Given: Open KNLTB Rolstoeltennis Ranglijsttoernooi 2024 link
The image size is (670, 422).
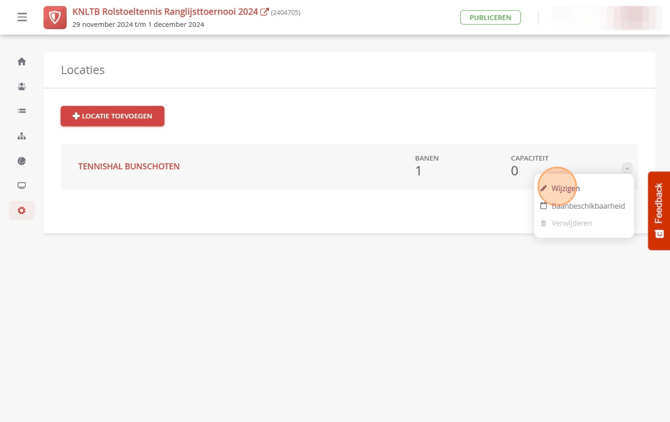Looking at the screenshot, I should [165, 12].
